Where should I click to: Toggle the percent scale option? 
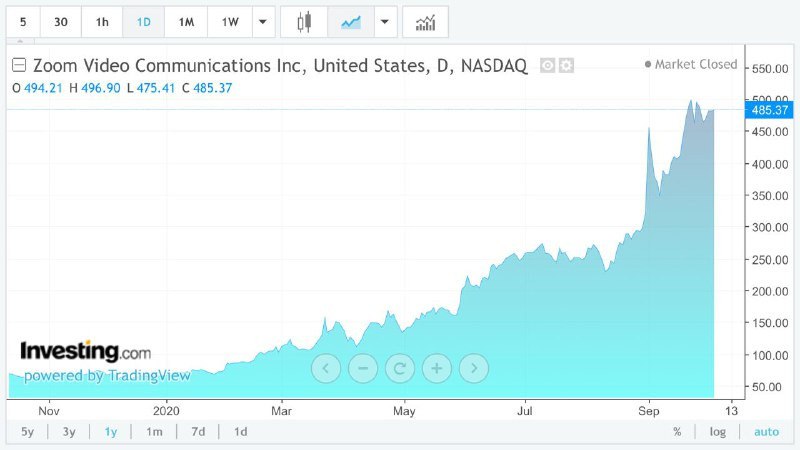677,432
